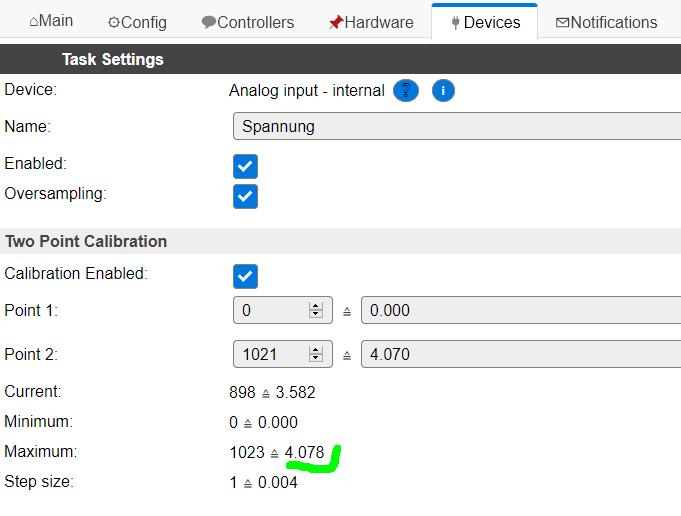Image resolution: width=681 pixels, height=516 pixels.
Task: Open the Controllers tab
Action: coord(247,22)
